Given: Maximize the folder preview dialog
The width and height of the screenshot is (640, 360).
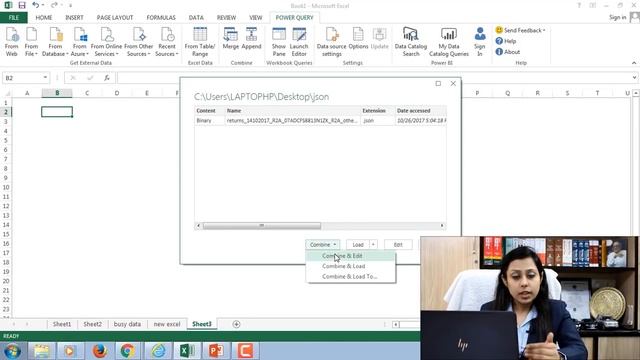Looking at the screenshot, I should (438, 83).
